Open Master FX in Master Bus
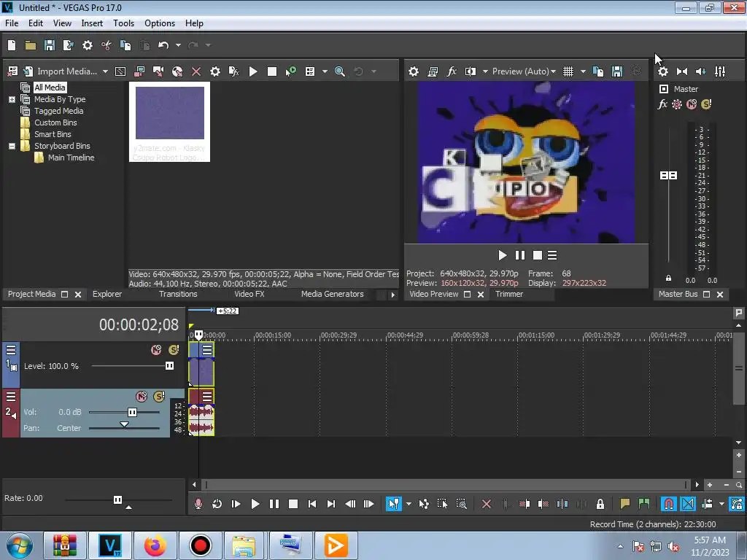This screenshot has width=747, height=560. pos(662,104)
